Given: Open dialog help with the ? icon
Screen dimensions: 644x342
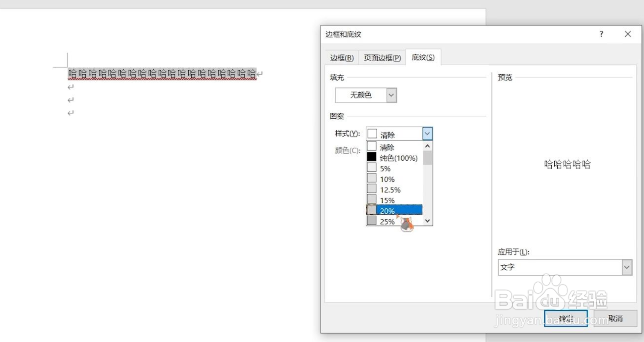Looking at the screenshot, I should (x=601, y=34).
